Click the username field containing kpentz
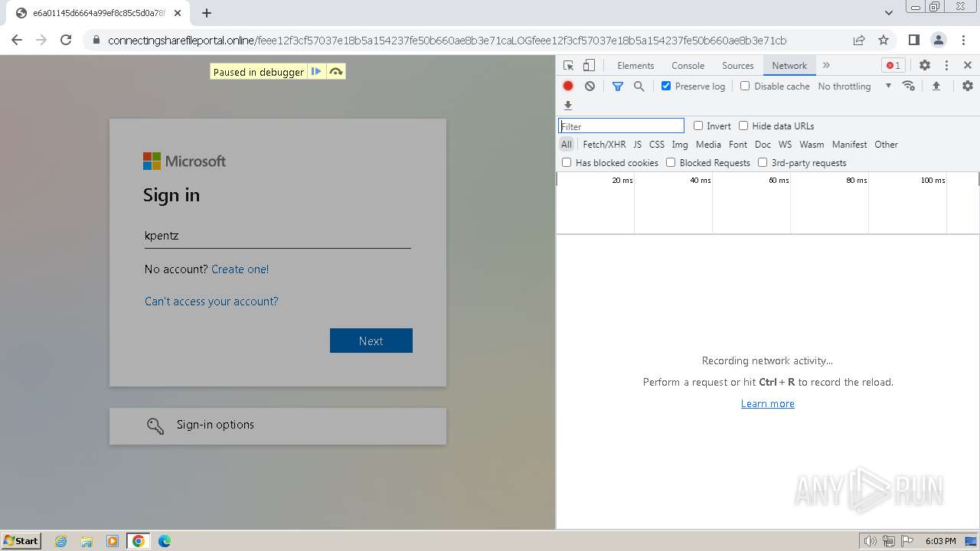 pyautogui.click(x=278, y=236)
